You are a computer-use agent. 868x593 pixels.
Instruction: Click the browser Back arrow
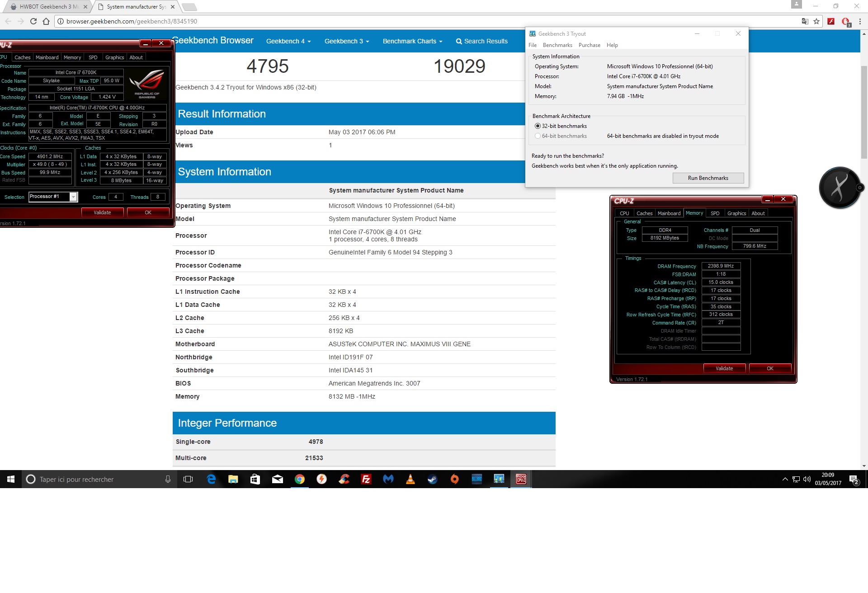click(8, 21)
